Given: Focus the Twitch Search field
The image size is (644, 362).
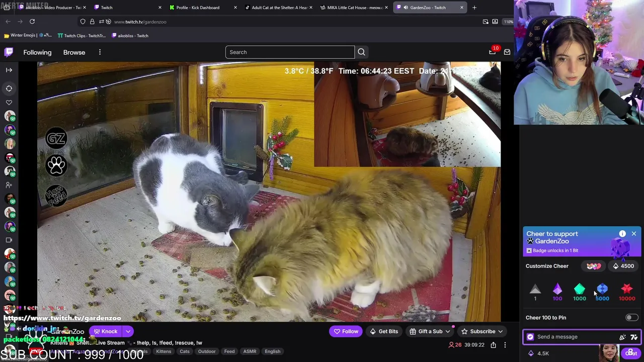Looking at the screenshot, I should pos(290,52).
